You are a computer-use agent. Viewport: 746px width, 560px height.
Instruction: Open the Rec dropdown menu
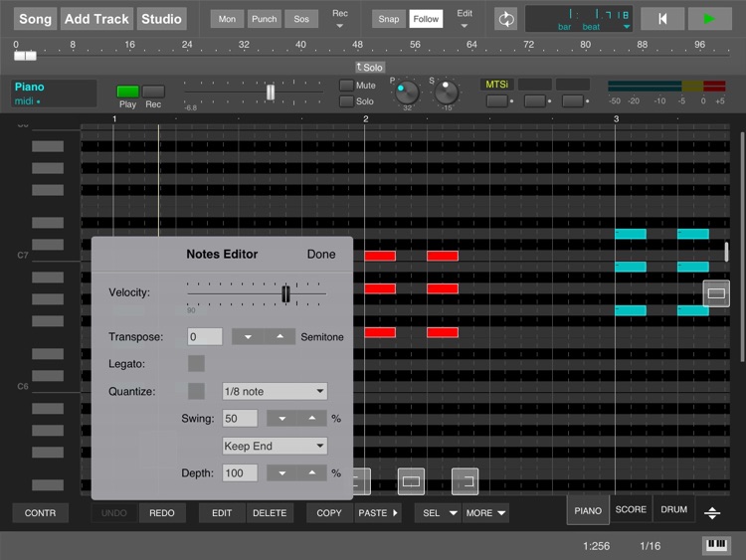pyautogui.click(x=340, y=19)
